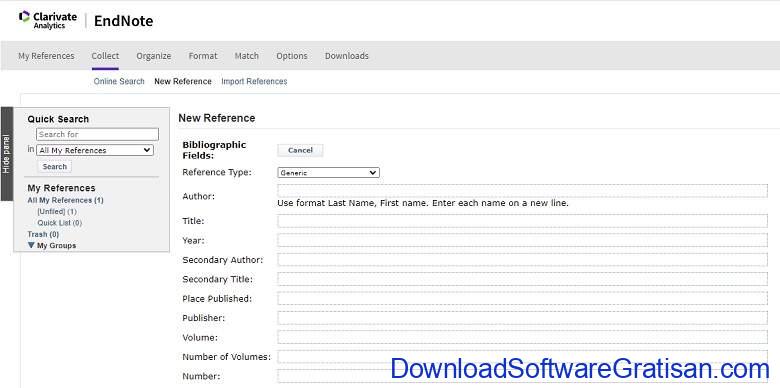Click the 'New Reference' heading
The height and width of the screenshot is (388, 780).
click(216, 118)
